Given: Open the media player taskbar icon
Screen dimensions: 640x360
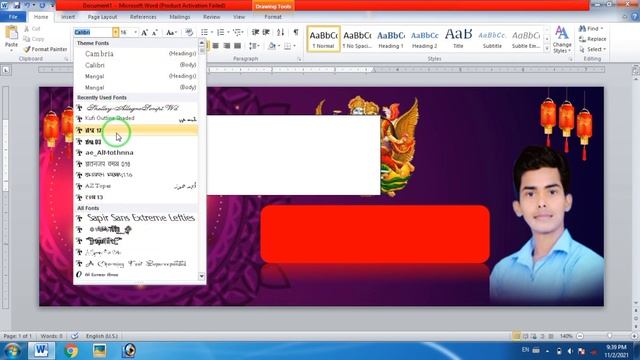Looking at the screenshot, I should click(x=129, y=351).
